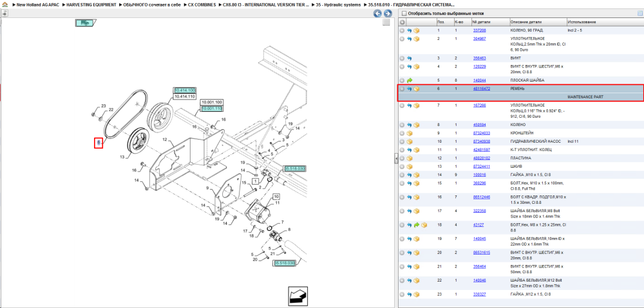The height and width of the screenshot is (308, 644).
Task: Go to the home page icon
Action: [x=5, y=5]
